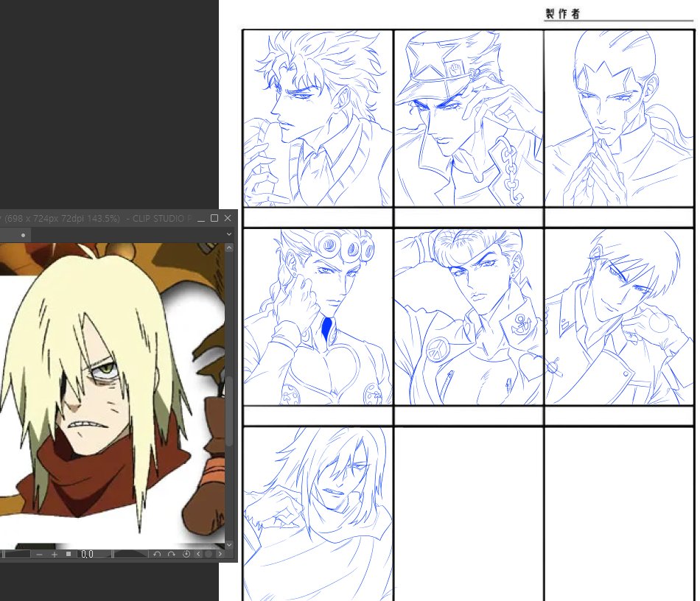Rotate the canvas left

pyautogui.click(x=157, y=554)
